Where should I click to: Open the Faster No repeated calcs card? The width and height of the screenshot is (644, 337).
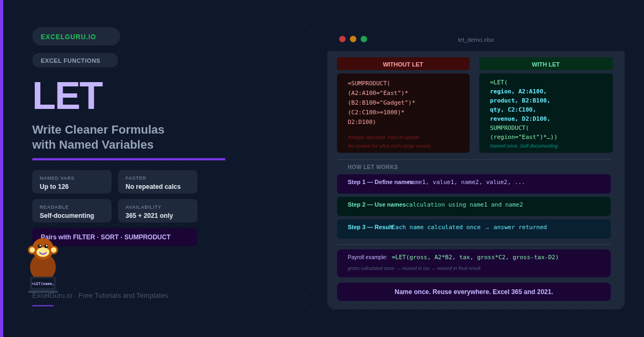point(158,182)
